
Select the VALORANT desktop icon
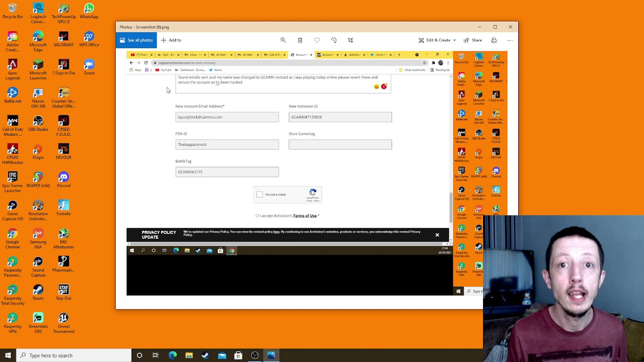click(x=63, y=39)
